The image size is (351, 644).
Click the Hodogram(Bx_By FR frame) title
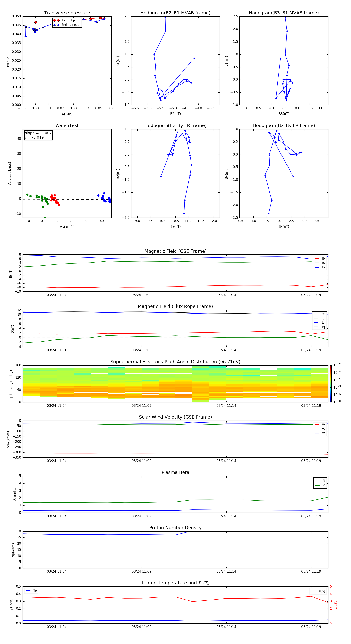284,125
